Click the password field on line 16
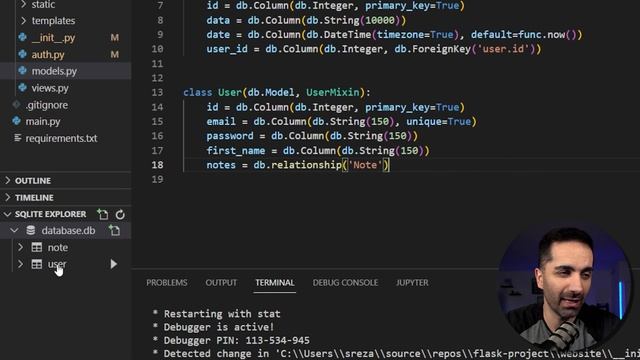640x360 pixels. click(x=230, y=136)
